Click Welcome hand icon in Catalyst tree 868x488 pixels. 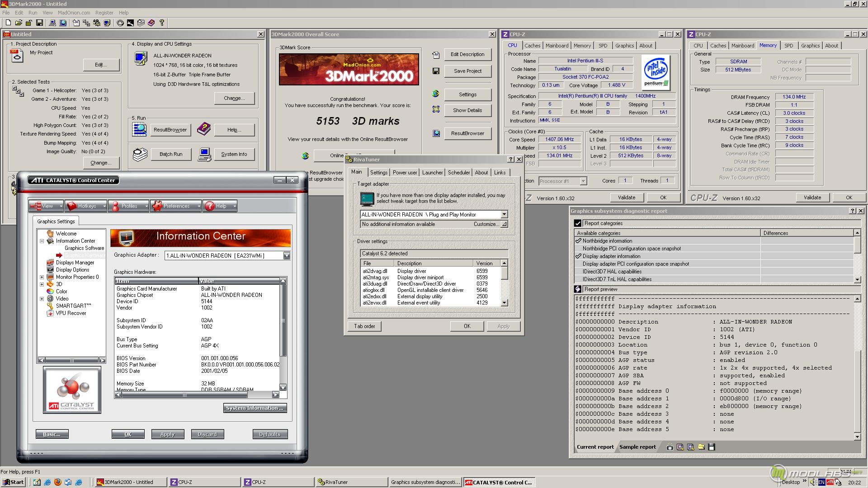(50, 234)
